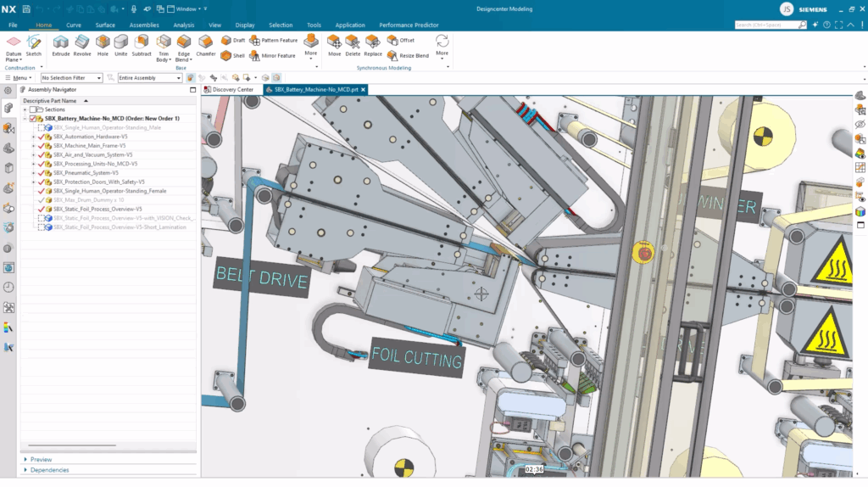This screenshot has width=868, height=487.
Task: Open the Discovery Center tab
Action: (x=232, y=89)
